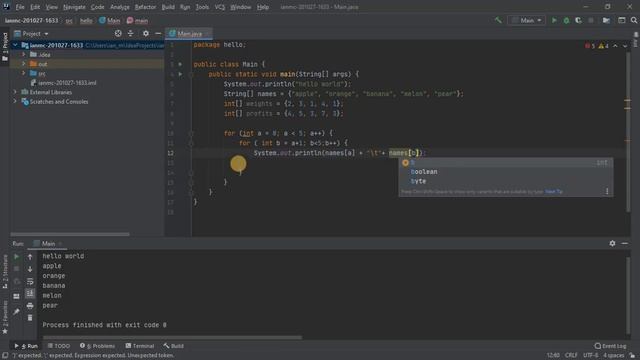Click the Build Project hammer icon
The width and height of the screenshot is (640, 360).
[x=498, y=20]
